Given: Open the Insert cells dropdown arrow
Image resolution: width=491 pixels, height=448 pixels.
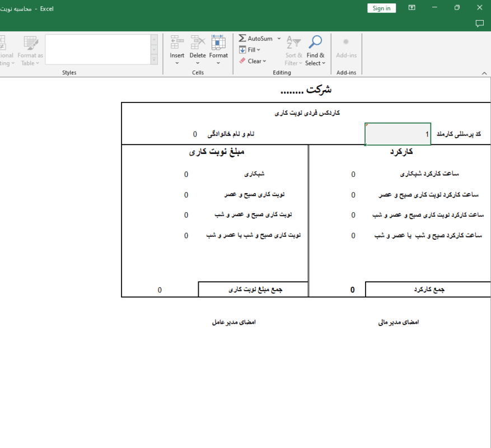Looking at the screenshot, I should [x=177, y=63].
